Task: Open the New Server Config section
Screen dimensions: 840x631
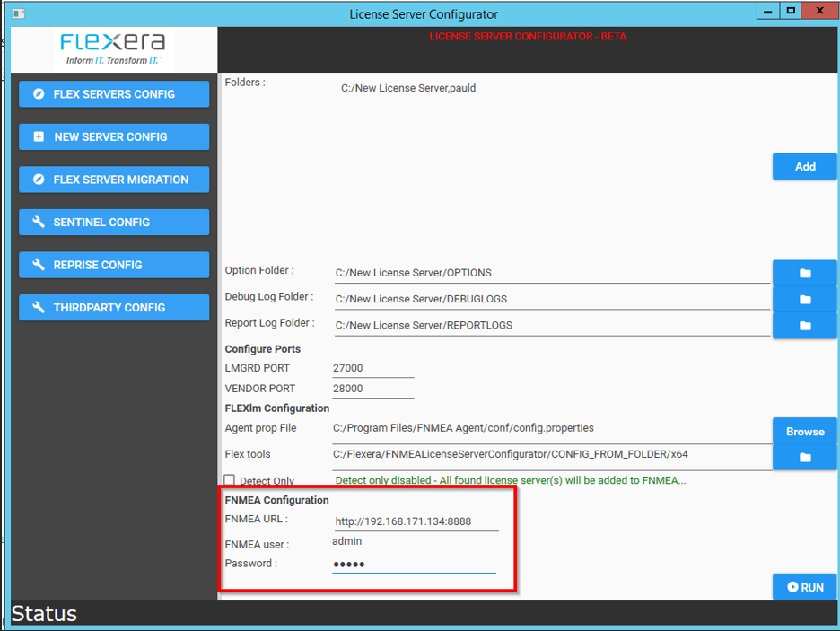Action: tap(114, 137)
